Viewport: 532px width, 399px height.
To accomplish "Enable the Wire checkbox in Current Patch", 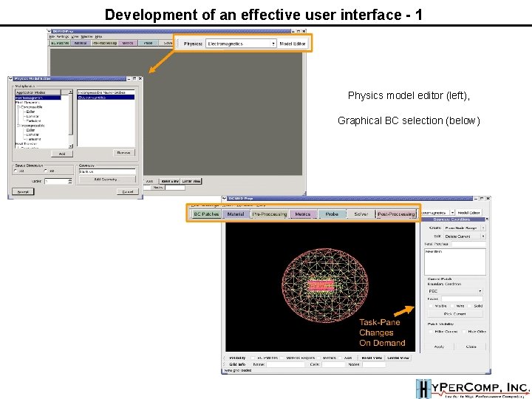I will [x=453, y=306].
